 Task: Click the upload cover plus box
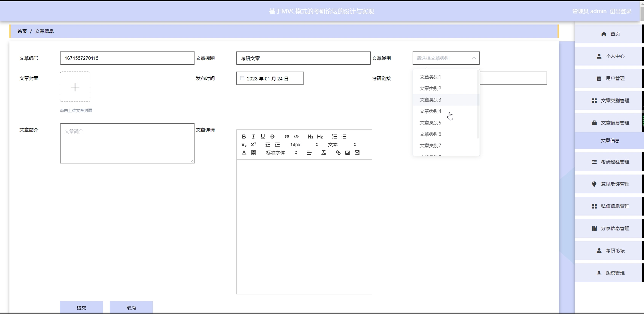tap(75, 87)
